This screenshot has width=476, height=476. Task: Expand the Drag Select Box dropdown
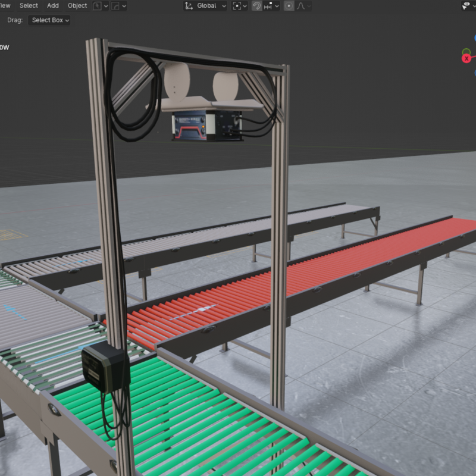tap(50, 20)
